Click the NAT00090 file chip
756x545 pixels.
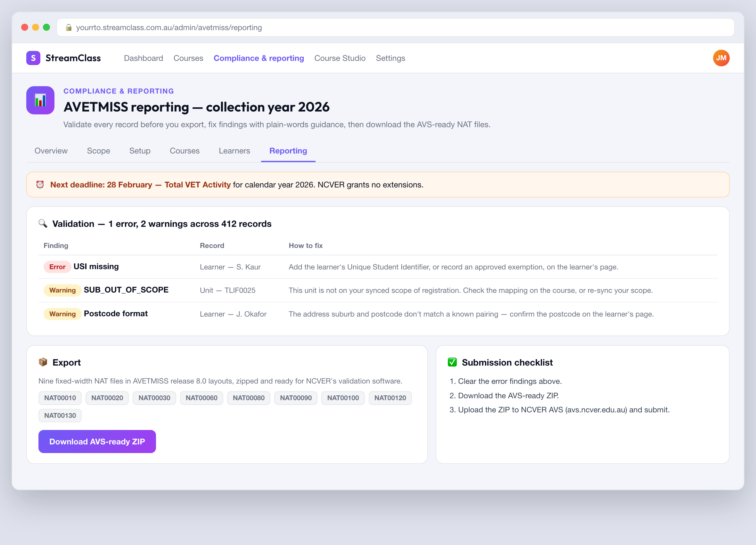click(x=296, y=398)
